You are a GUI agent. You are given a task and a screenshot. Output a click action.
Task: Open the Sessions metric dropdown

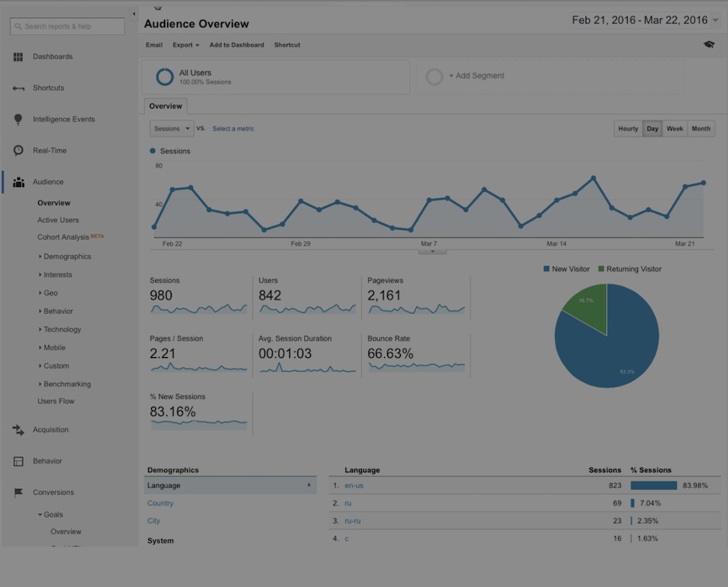(172, 129)
